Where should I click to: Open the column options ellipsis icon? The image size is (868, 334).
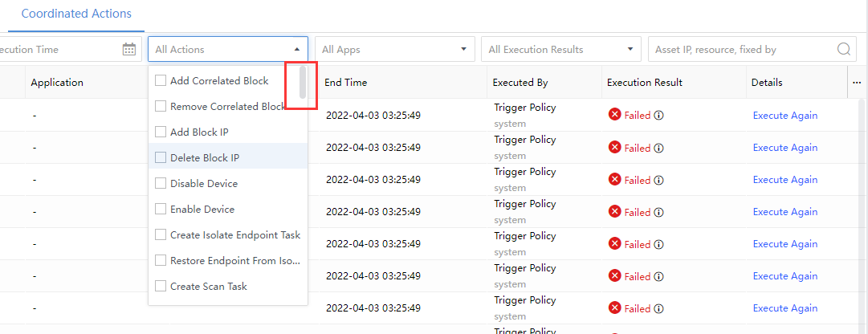pyautogui.click(x=857, y=83)
